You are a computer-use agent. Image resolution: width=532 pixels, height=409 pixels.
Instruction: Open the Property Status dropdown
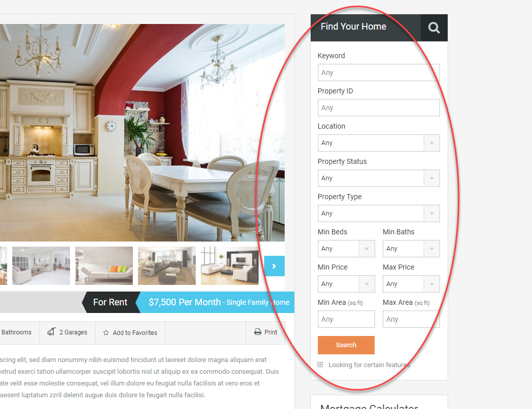pyautogui.click(x=379, y=178)
